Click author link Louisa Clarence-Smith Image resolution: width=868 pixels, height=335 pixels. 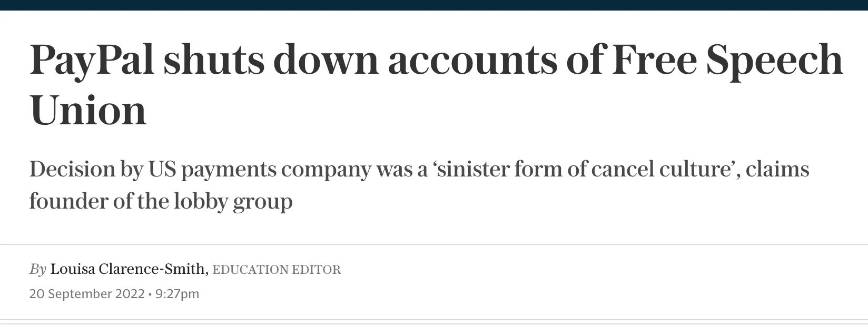coord(127,269)
